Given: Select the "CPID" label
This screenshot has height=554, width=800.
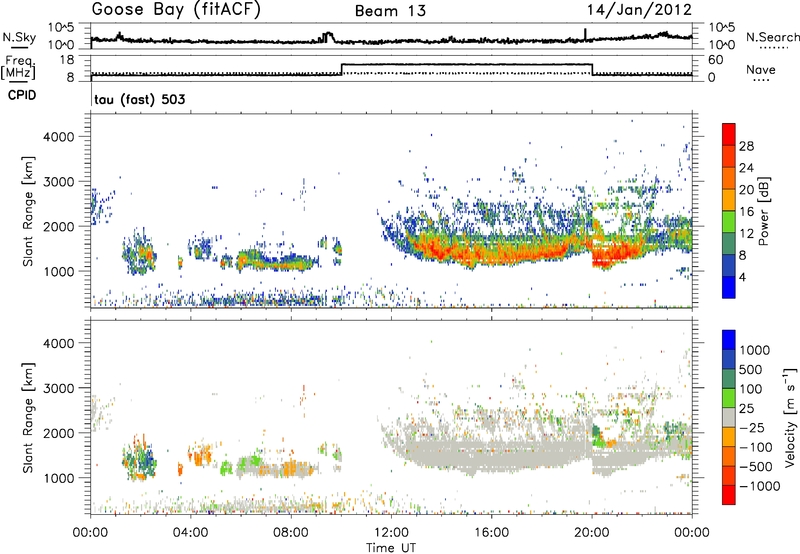Looking at the screenshot, I should click(22, 95).
